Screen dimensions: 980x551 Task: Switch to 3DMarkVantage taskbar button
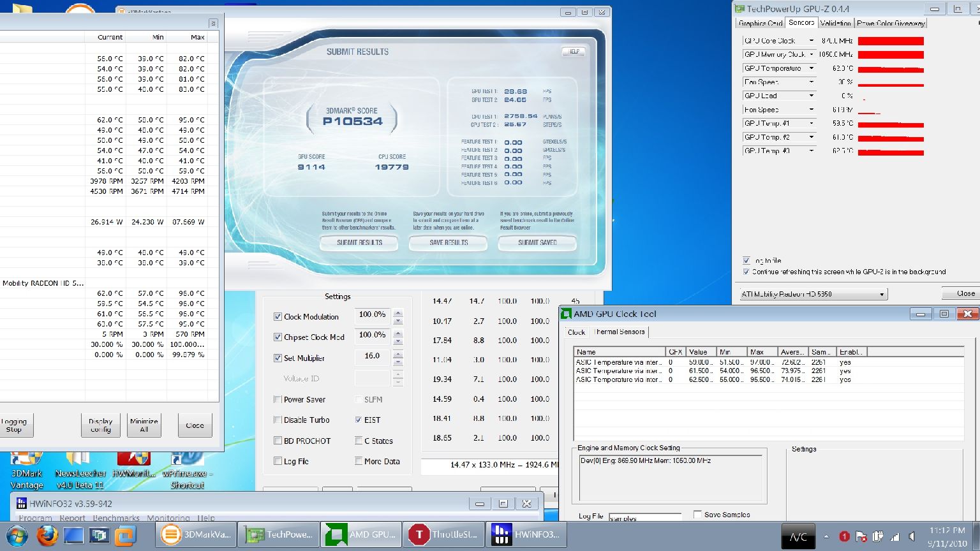point(196,535)
